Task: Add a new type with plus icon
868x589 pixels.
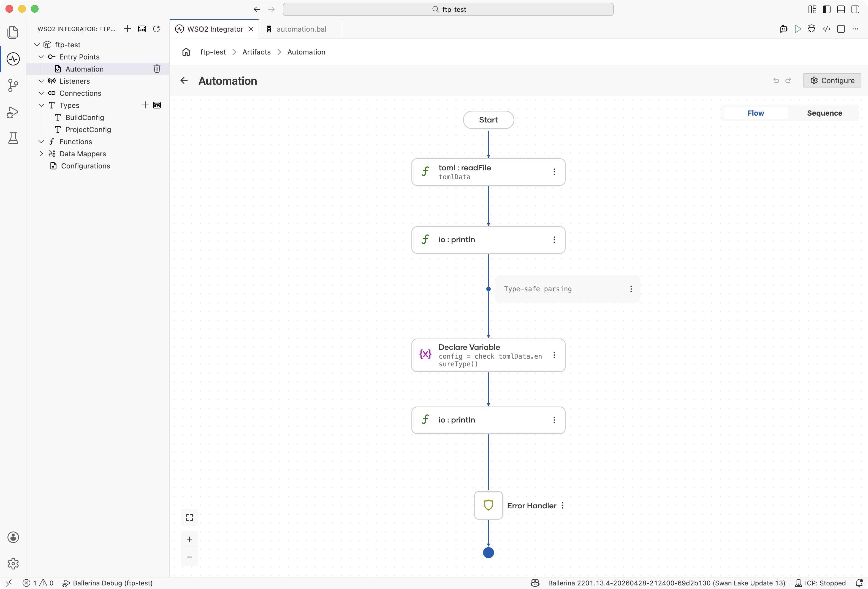Action: (x=145, y=105)
